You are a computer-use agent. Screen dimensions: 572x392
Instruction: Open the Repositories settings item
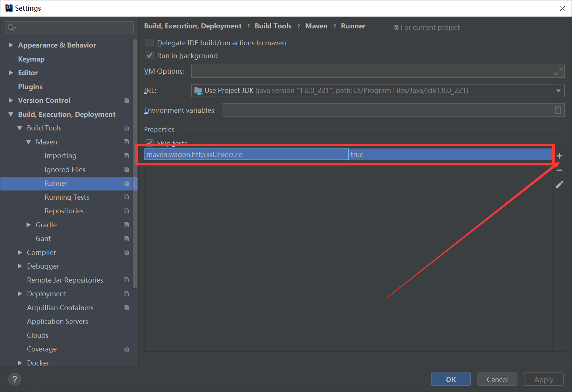pyautogui.click(x=64, y=211)
